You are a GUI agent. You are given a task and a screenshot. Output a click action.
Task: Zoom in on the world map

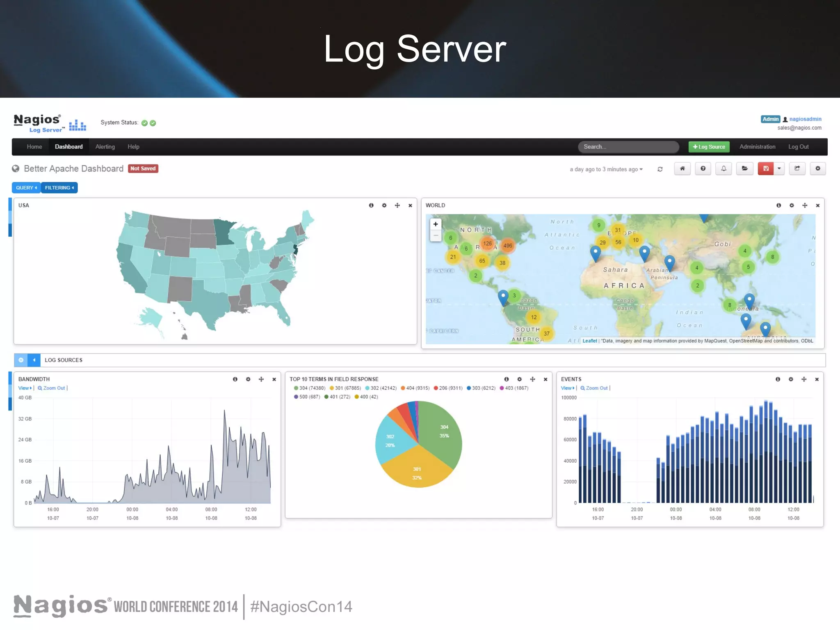pos(436,224)
